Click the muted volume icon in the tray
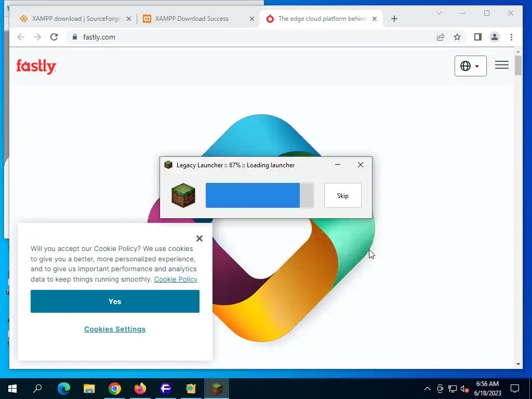This screenshot has height=399, width=532. 465,389
